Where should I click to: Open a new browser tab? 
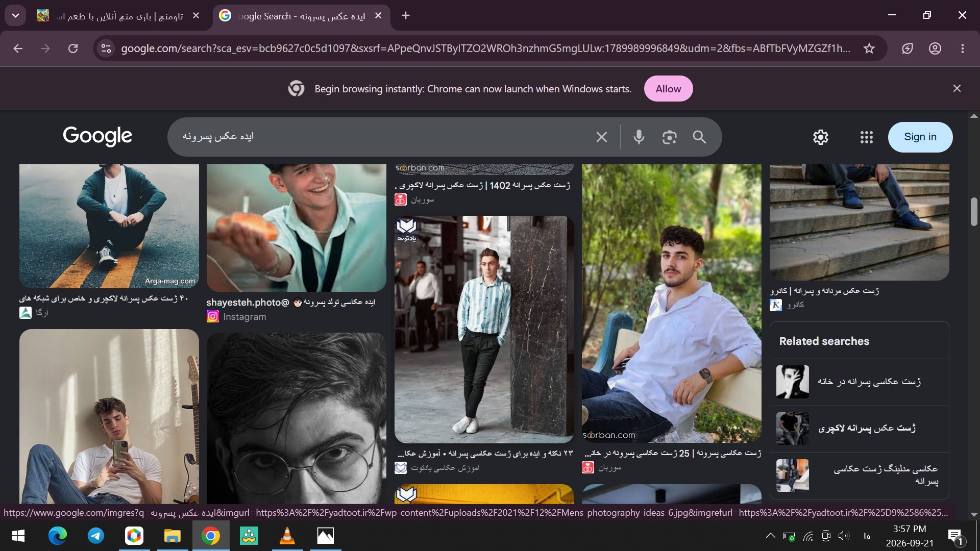pos(406,16)
